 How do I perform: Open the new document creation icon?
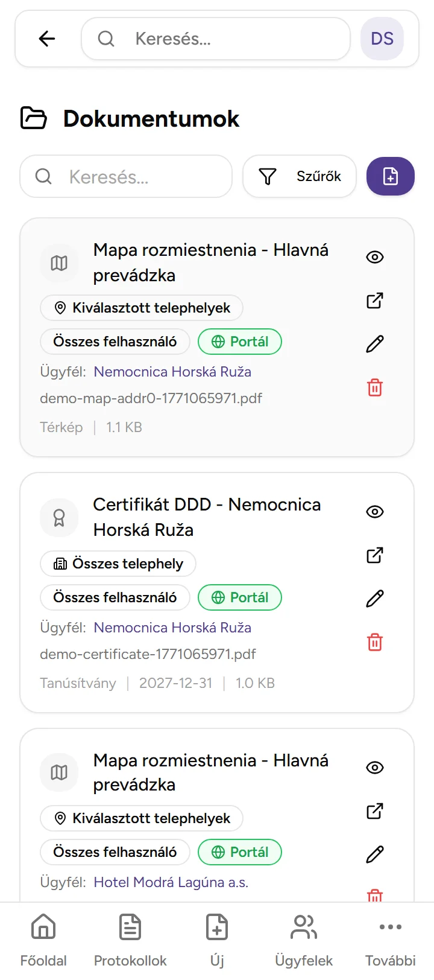(391, 176)
